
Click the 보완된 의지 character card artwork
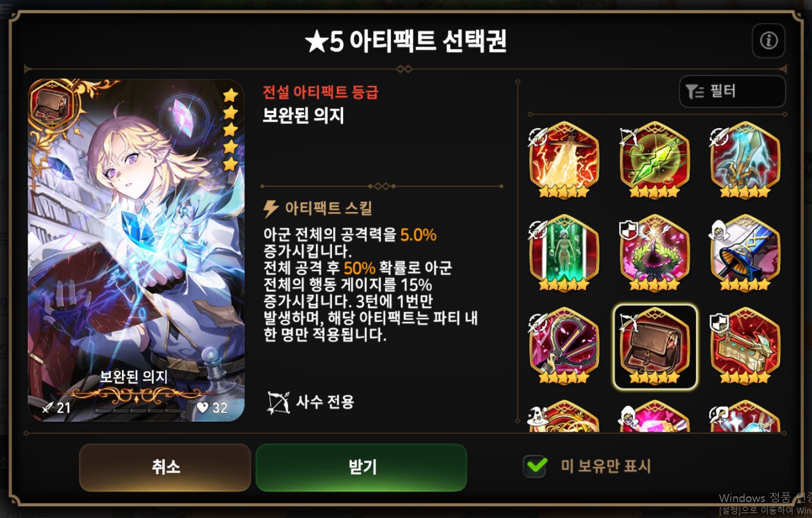click(136, 250)
